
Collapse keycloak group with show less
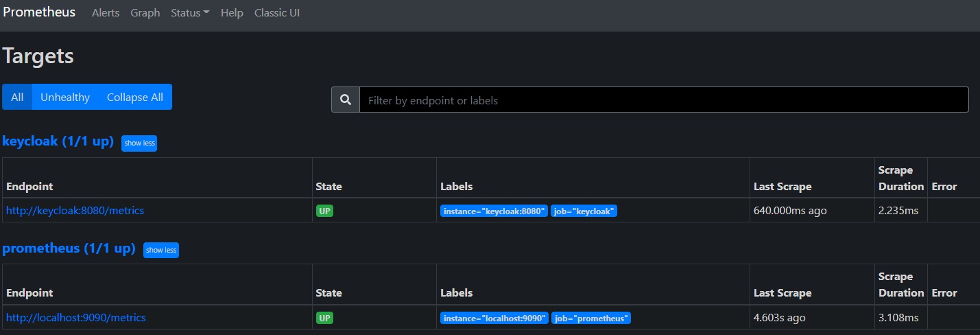pos(139,143)
